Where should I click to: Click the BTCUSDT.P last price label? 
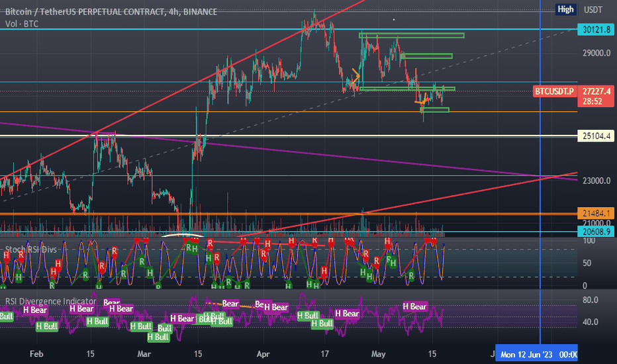pos(553,92)
